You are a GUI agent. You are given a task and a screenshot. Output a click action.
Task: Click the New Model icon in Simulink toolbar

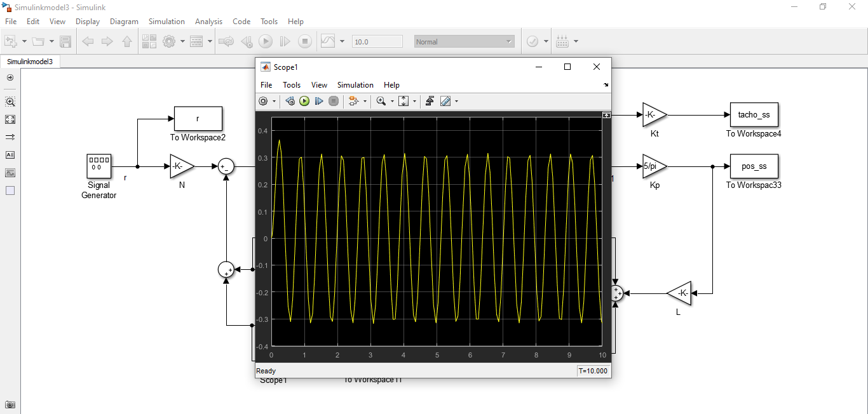tap(11, 41)
